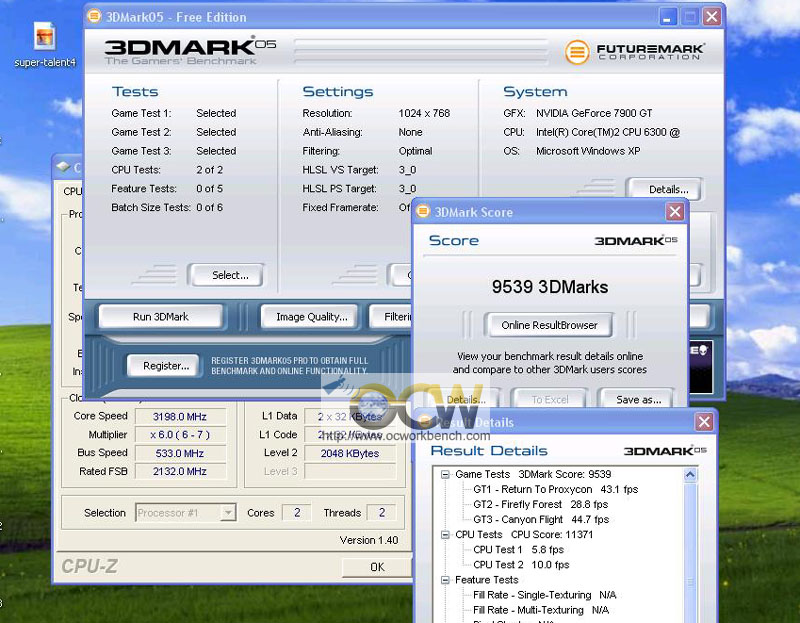
Task: Click Resolution value 1024 x 768
Action: tap(424, 113)
